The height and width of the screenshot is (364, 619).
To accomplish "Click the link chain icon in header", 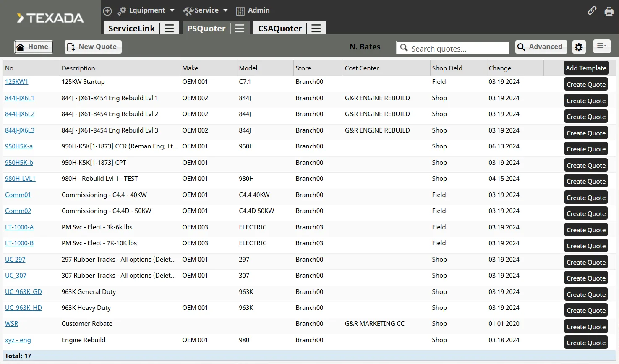I will click(x=592, y=10).
